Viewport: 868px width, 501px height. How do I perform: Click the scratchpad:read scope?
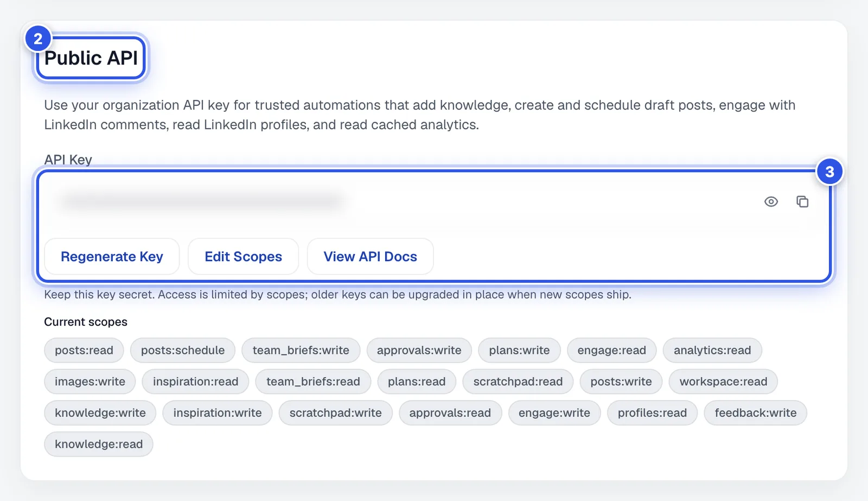click(x=518, y=382)
